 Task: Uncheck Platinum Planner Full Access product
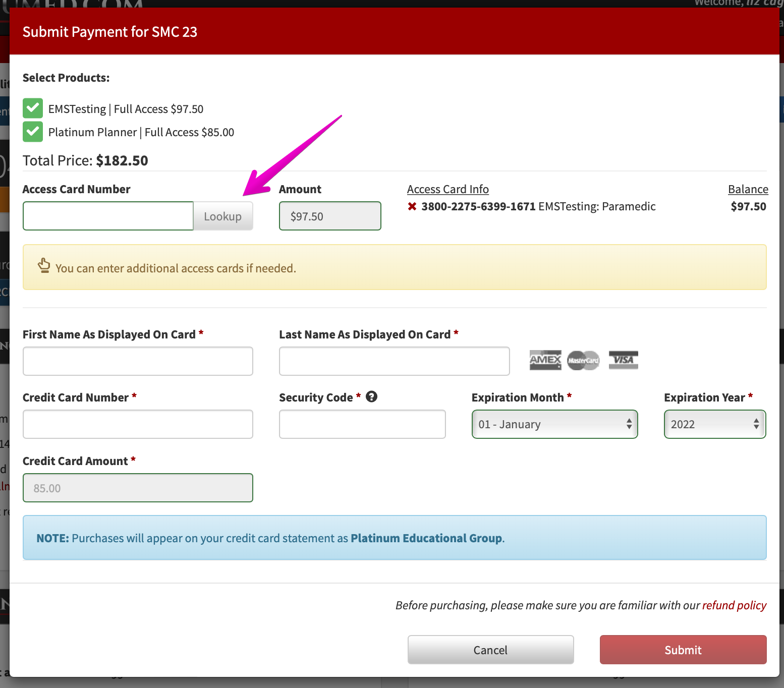click(32, 132)
